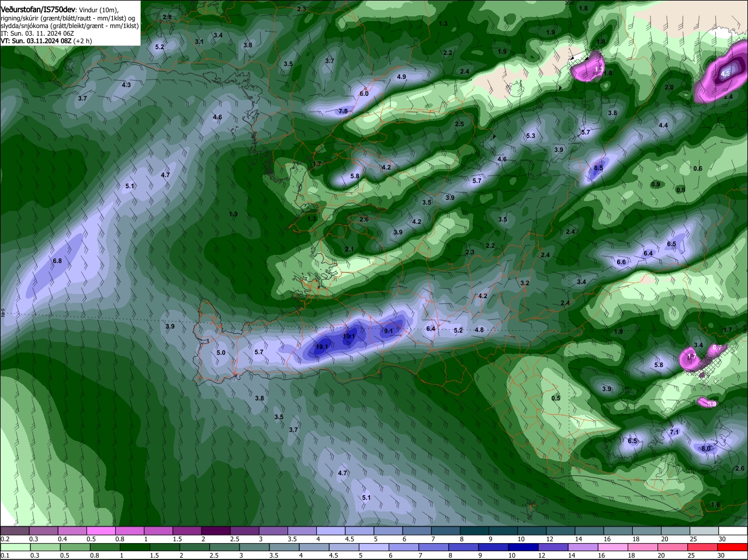Click the 'Vindur (10m)' heading label
The height and width of the screenshot is (560, 748).
click(x=98, y=9)
